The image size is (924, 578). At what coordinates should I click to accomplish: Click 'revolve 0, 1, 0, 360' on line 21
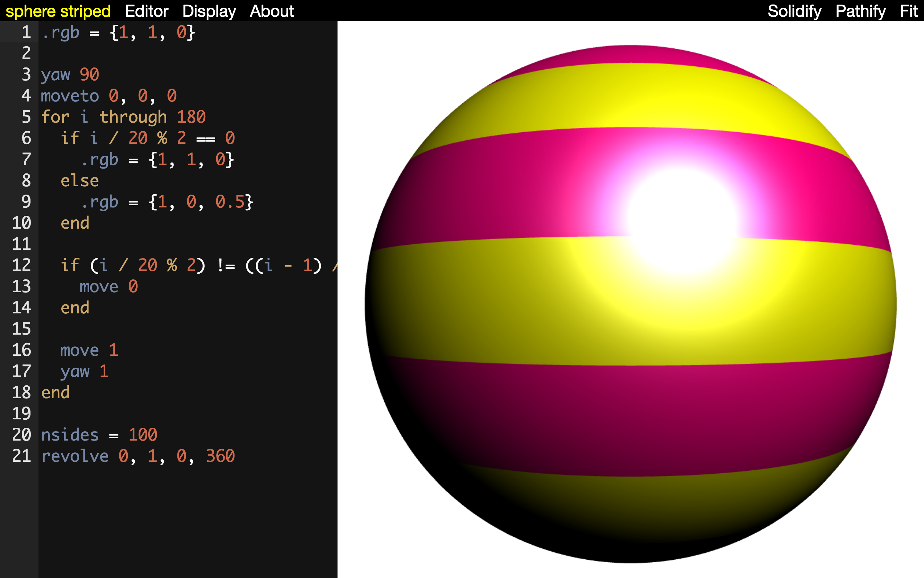138,456
